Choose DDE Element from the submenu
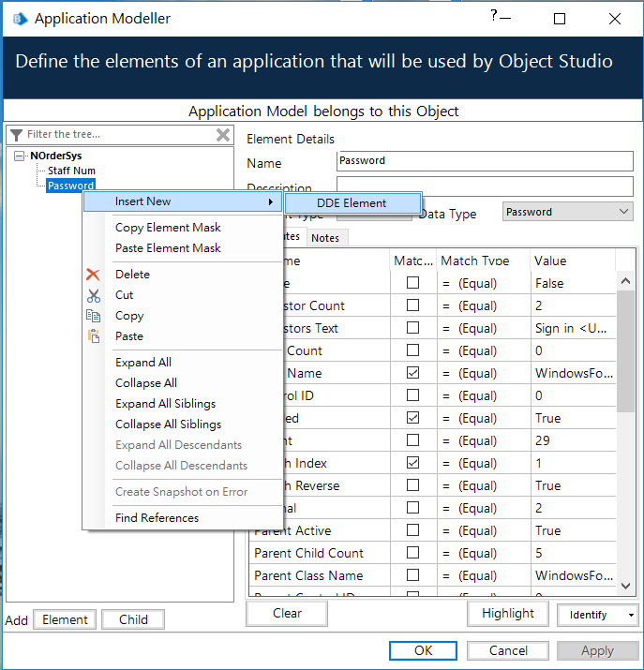Viewport: 644px width, 670px height. coord(353,203)
